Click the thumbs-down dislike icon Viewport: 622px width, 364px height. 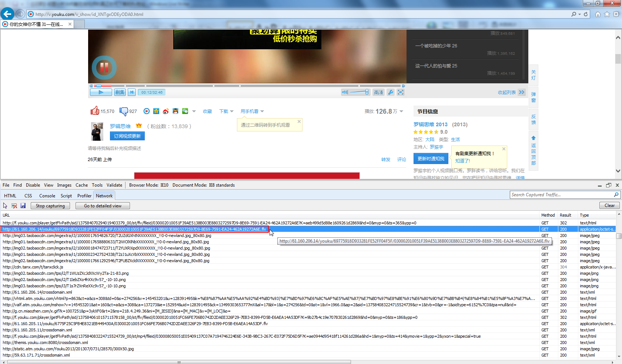pyautogui.click(x=124, y=111)
